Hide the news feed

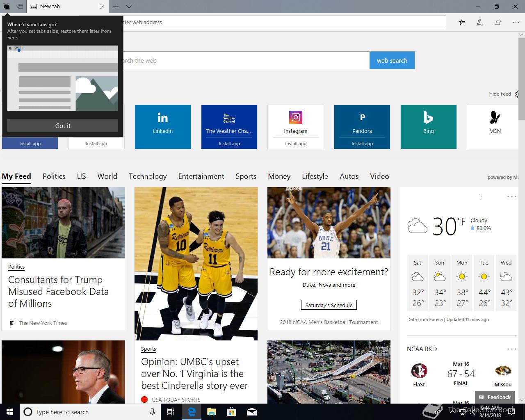click(x=500, y=94)
